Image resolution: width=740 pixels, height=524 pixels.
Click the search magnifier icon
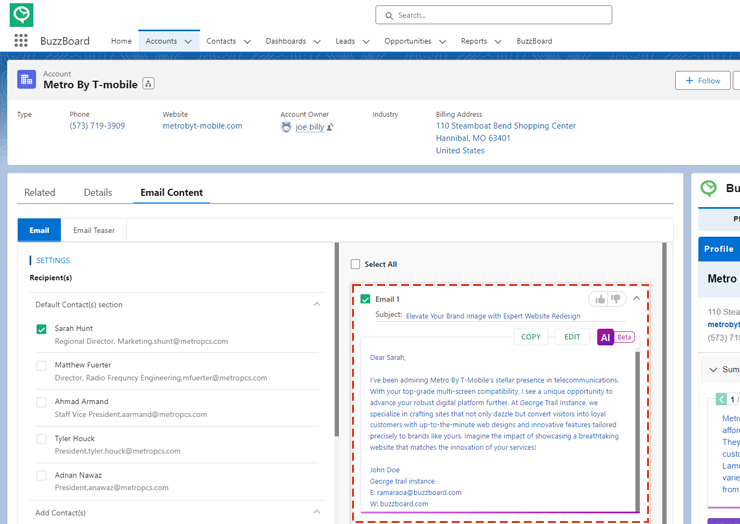(389, 16)
